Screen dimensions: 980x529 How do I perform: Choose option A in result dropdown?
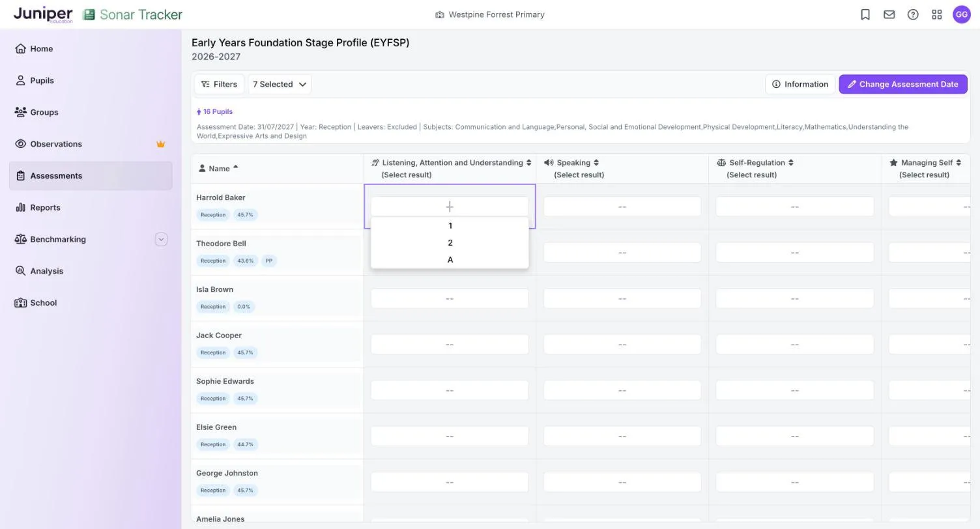pos(450,260)
